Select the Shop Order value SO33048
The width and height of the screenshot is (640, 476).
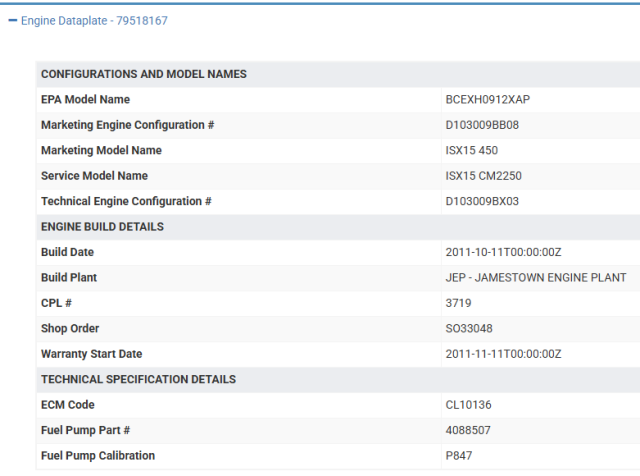coord(469,329)
